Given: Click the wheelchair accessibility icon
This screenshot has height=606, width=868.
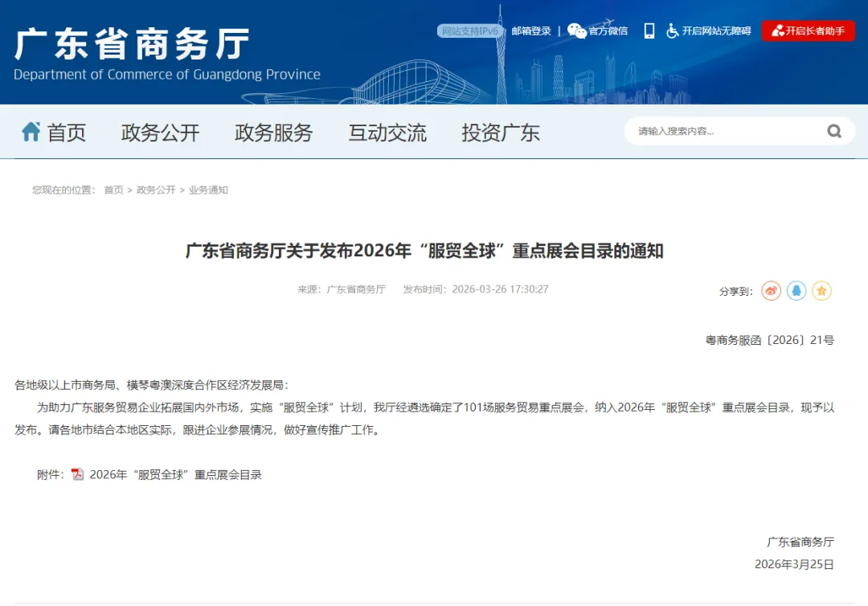Looking at the screenshot, I should 672,31.
